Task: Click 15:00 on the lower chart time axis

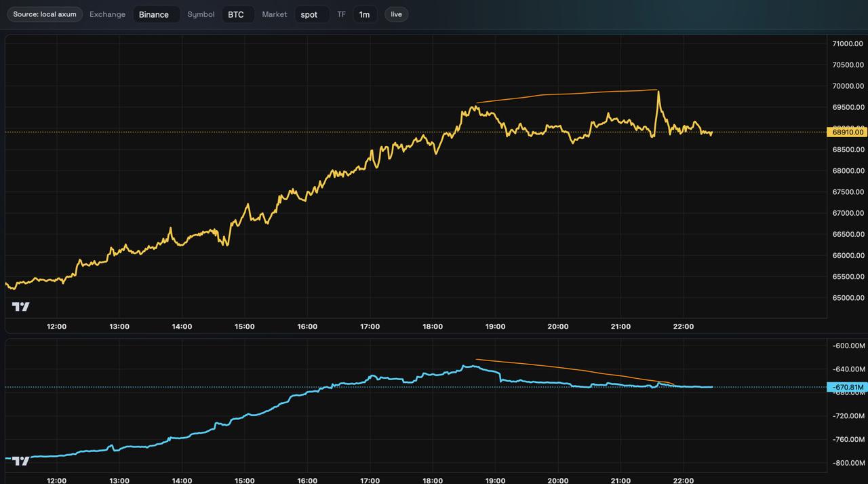Action: (x=245, y=480)
